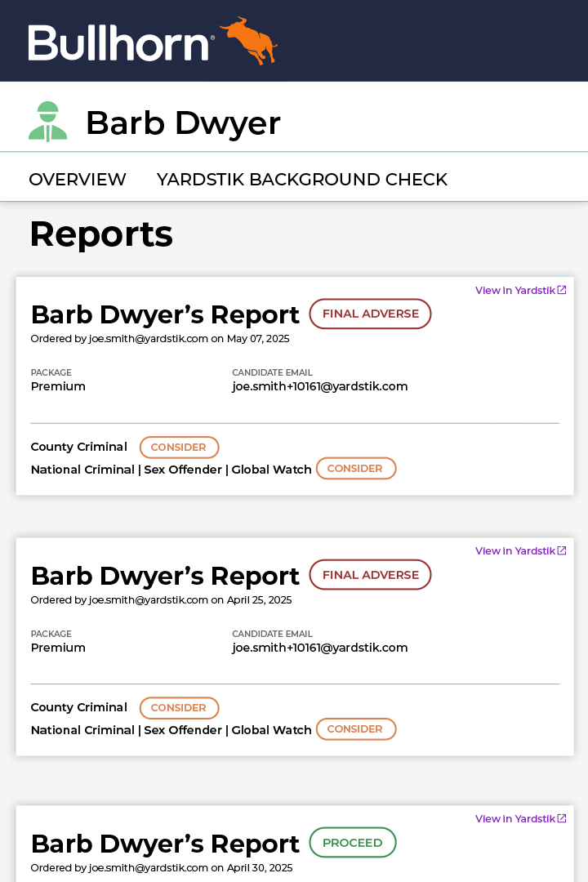The width and height of the screenshot is (588, 882).
Task: Click Final Adverse badge on May 07 report
Action: pyautogui.click(x=370, y=314)
